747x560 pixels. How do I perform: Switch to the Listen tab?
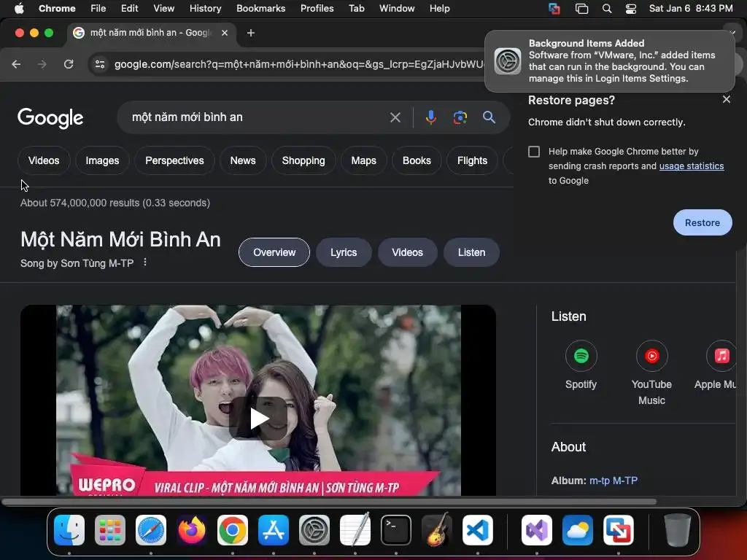tap(472, 252)
